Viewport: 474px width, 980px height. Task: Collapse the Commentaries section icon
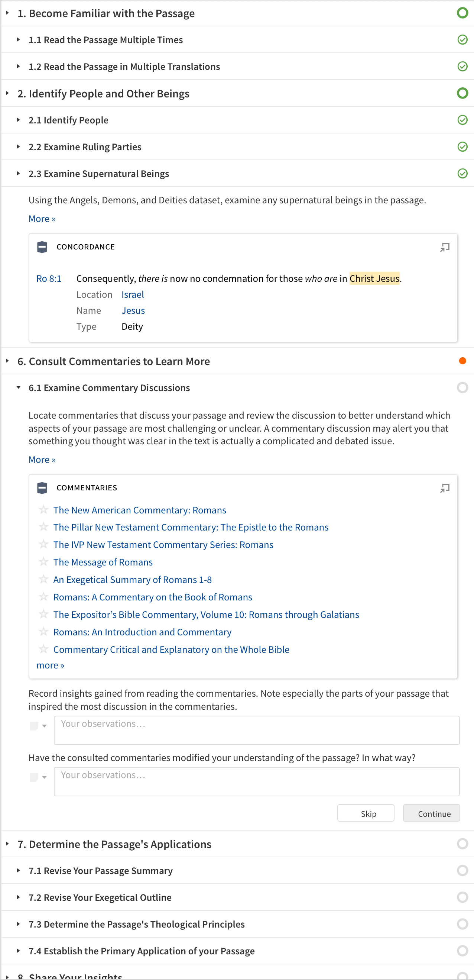coord(42,488)
